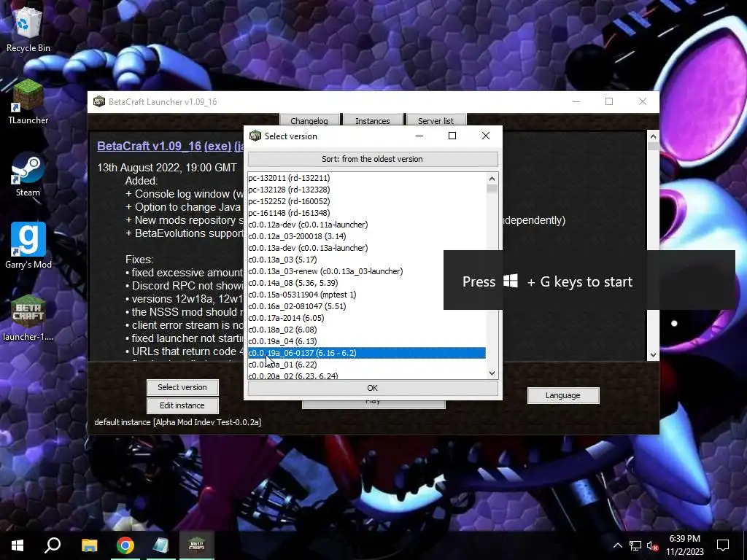This screenshot has height=560, width=747.
Task: Open the Recycle Bin desktop icon
Action: [x=28, y=29]
